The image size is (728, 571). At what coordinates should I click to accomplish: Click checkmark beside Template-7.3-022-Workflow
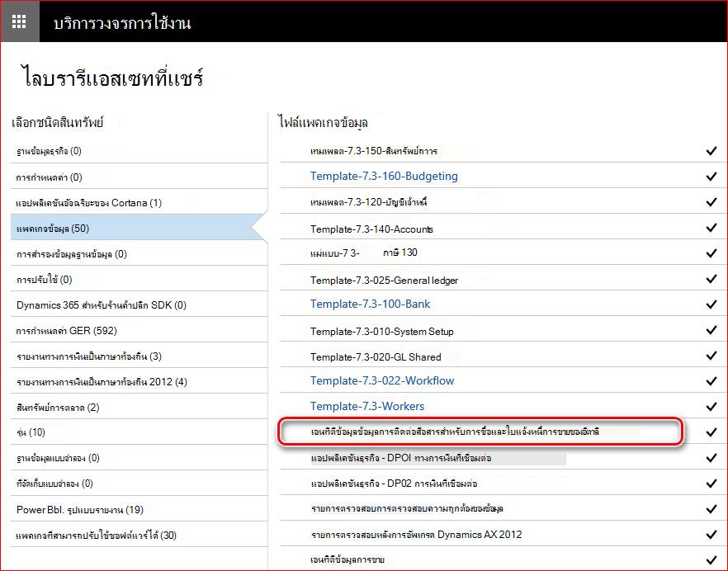tap(711, 381)
